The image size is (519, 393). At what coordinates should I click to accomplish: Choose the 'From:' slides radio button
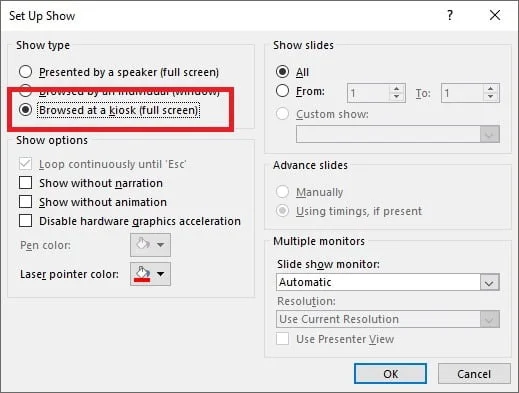pos(282,91)
